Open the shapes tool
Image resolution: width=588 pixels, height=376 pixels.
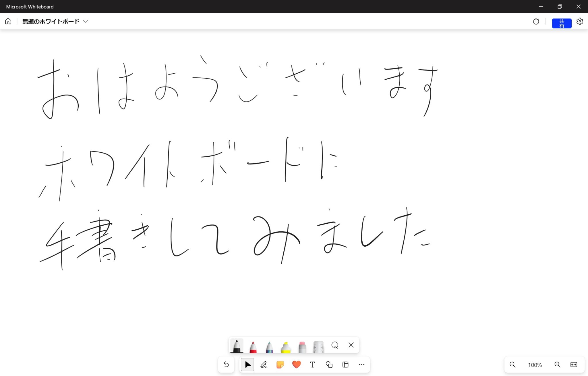(x=329, y=365)
